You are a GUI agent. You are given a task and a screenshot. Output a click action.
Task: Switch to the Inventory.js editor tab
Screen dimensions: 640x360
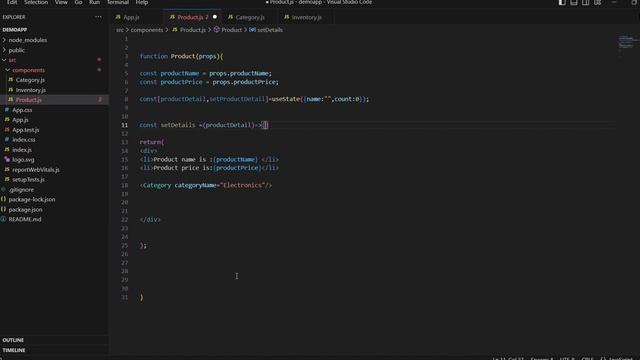307,17
